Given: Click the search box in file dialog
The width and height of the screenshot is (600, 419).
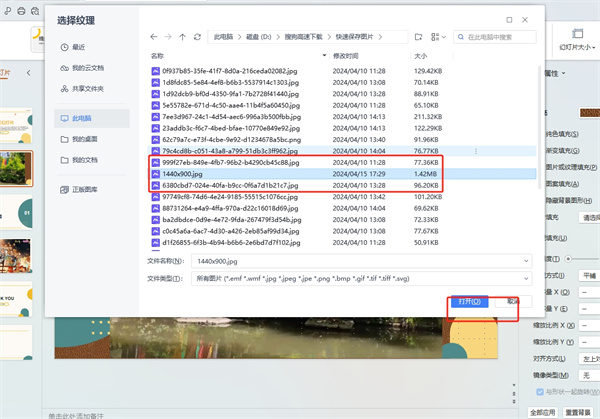Looking at the screenshot, I should pyautogui.click(x=495, y=37).
